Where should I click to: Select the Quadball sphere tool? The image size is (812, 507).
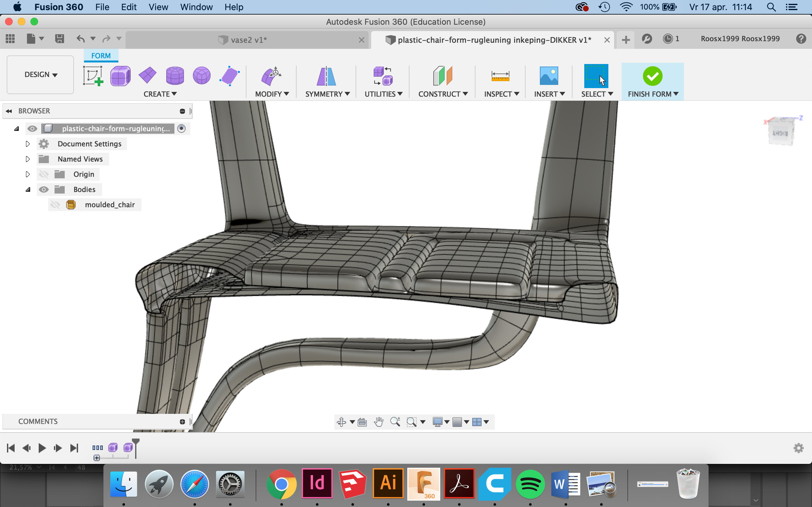tap(202, 76)
